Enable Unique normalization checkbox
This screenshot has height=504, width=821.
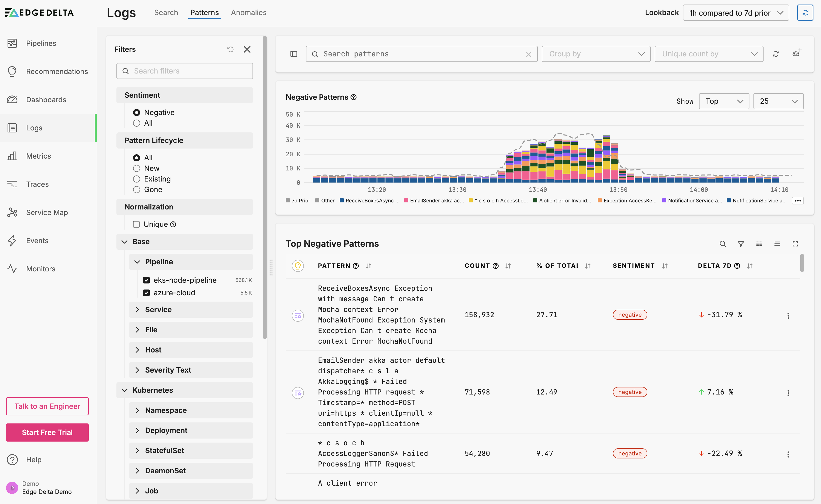(136, 224)
